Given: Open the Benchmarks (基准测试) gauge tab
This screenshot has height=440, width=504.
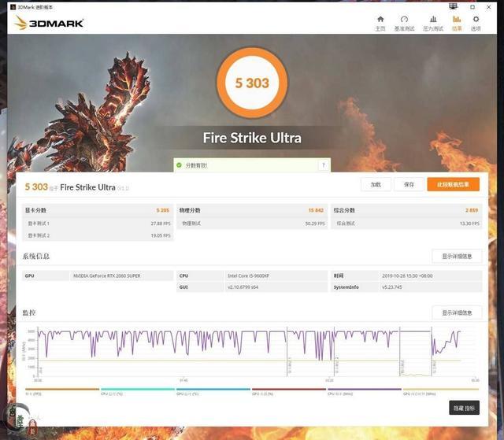Looking at the screenshot, I should click(x=404, y=24).
